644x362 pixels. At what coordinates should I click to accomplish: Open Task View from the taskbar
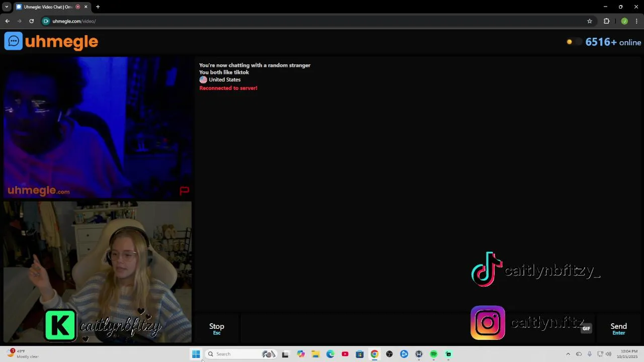285,354
